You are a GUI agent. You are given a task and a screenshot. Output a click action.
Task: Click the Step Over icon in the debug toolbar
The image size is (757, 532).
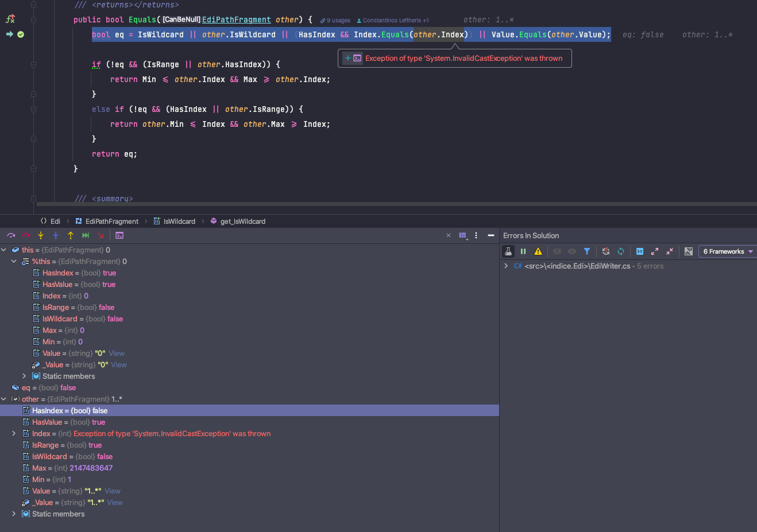click(x=11, y=235)
